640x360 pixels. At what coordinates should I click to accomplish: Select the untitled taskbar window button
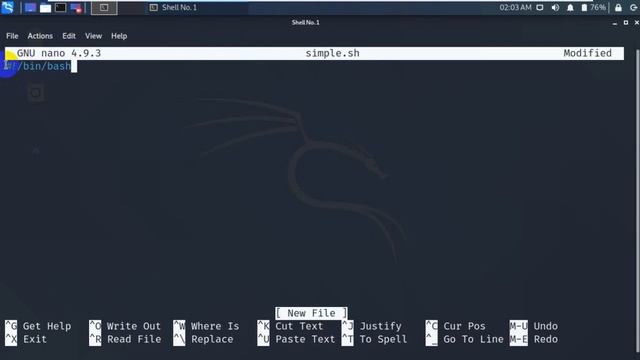[x=104, y=8]
